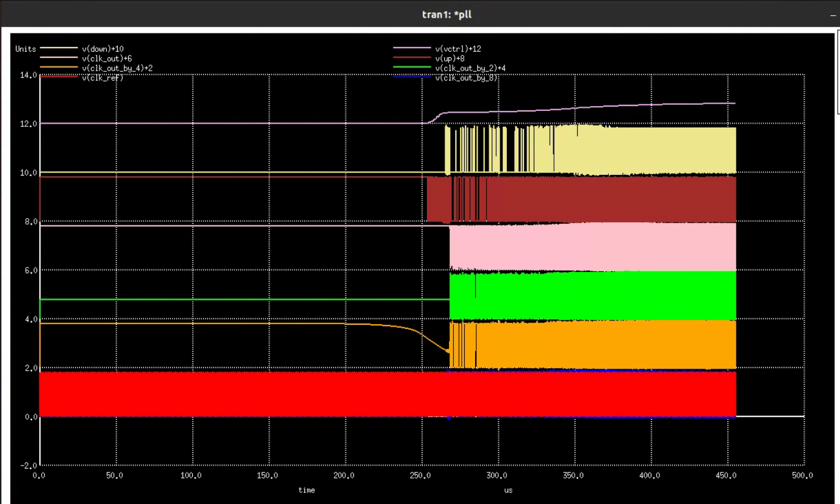Click the x-axis tick label 400.0
840x504 pixels.
pos(650,475)
